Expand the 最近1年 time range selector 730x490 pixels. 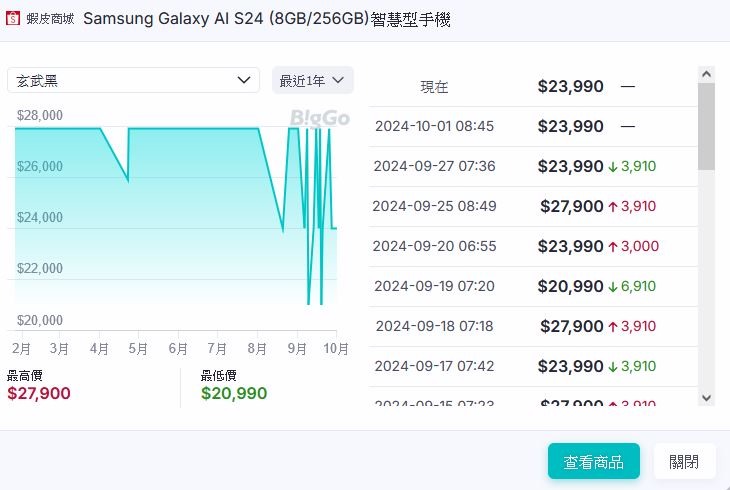[x=312, y=81]
